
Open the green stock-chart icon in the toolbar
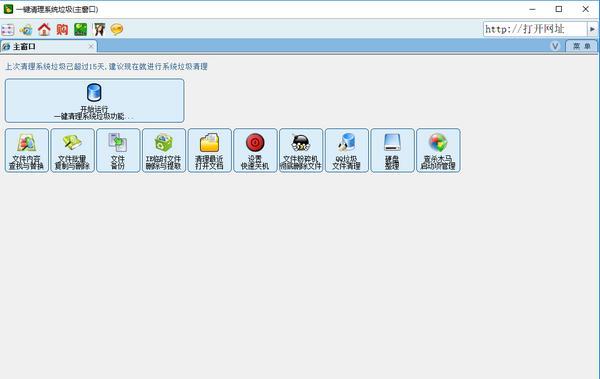[80, 29]
